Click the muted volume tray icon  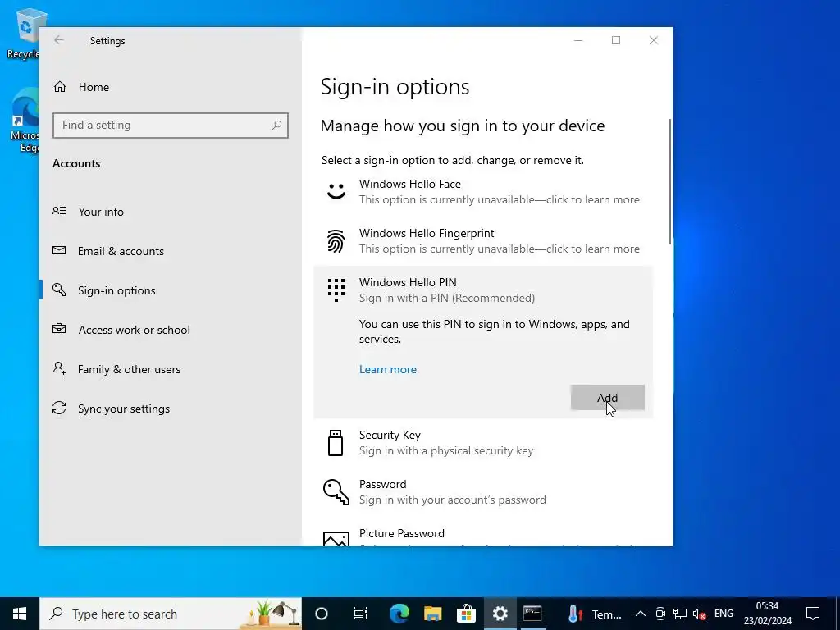[x=699, y=614]
